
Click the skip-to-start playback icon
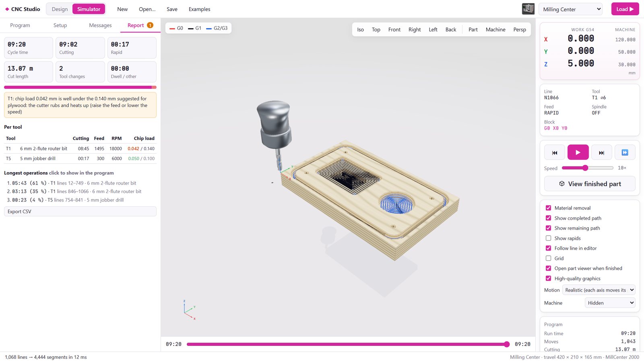(x=555, y=152)
